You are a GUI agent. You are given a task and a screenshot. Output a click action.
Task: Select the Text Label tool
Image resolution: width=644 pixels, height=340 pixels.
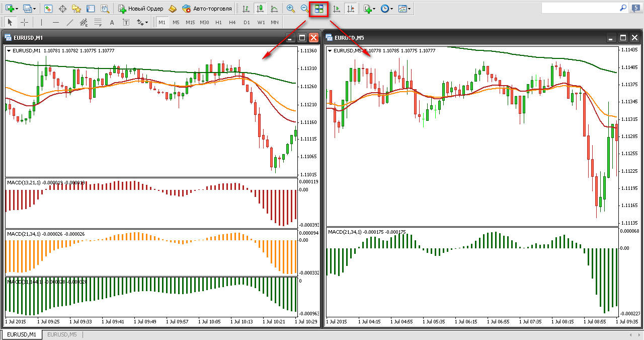click(x=126, y=22)
